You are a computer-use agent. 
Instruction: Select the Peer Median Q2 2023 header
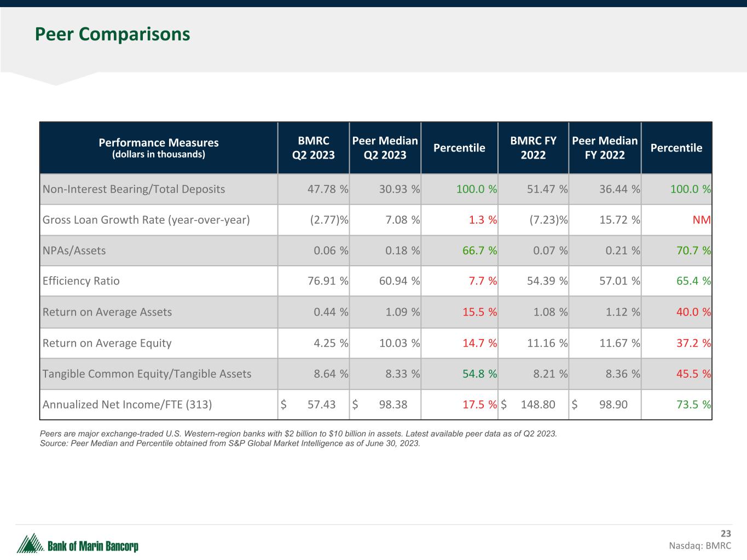pyautogui.click(x=385, y=148)
